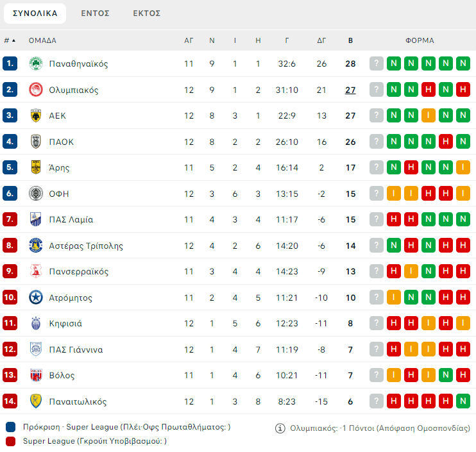Click the ΑΕΚ team emblem
This screenshot has width=476, height=452.
click(x=36, y=116)
